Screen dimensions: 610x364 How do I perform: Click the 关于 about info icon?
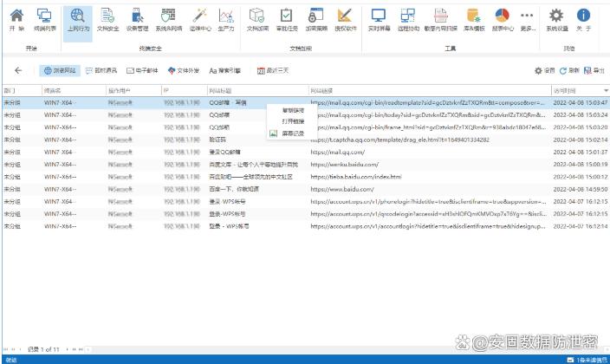click(x=583, y=19)
